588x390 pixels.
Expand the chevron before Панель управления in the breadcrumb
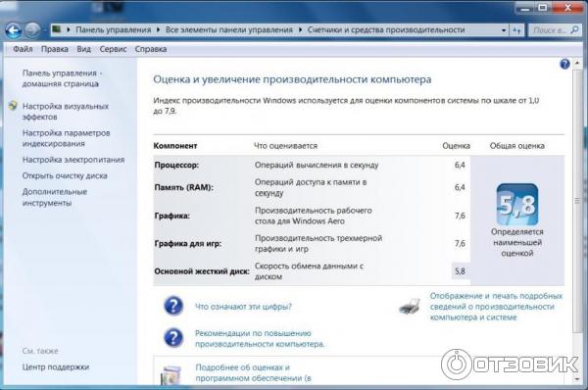69,29
